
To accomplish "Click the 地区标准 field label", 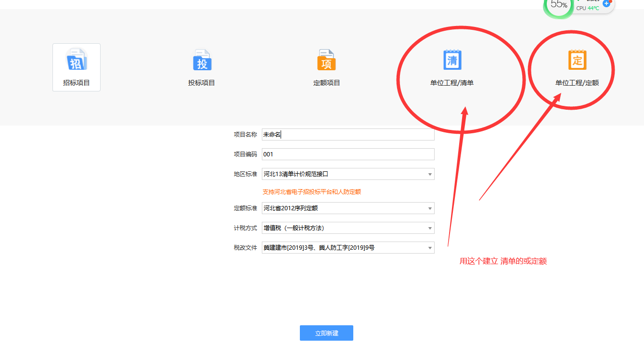I will point(245,174).
